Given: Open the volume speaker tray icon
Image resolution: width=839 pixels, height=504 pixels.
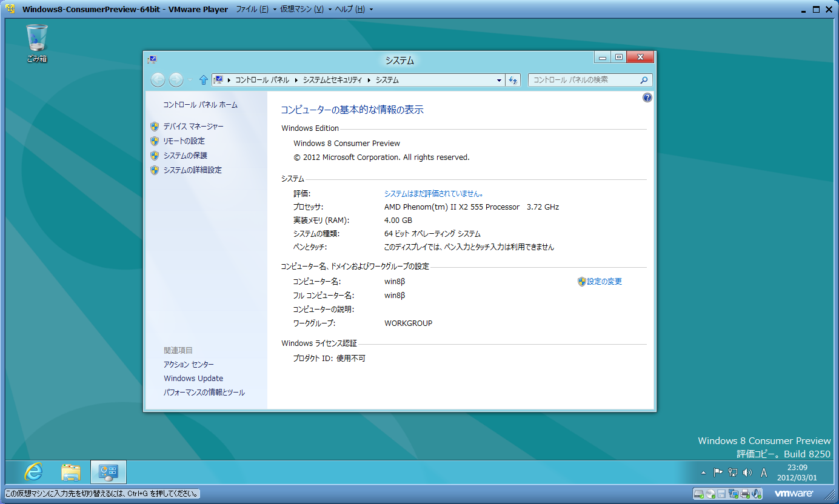Looking at the screenshot, I should click(x=747, y=472).
